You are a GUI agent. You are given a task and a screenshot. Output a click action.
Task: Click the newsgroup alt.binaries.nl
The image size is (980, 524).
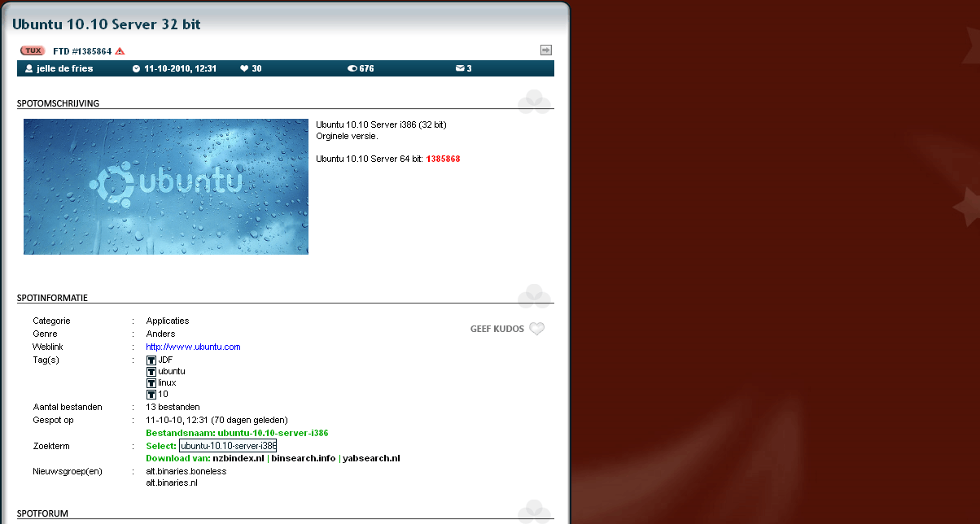172,483
